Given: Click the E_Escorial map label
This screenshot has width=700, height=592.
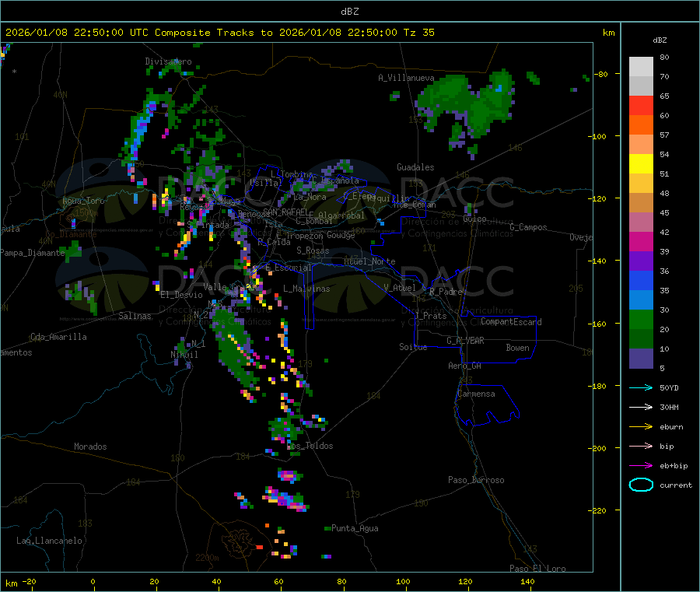Looking at the screenshot, I should [x=289, y=268].
